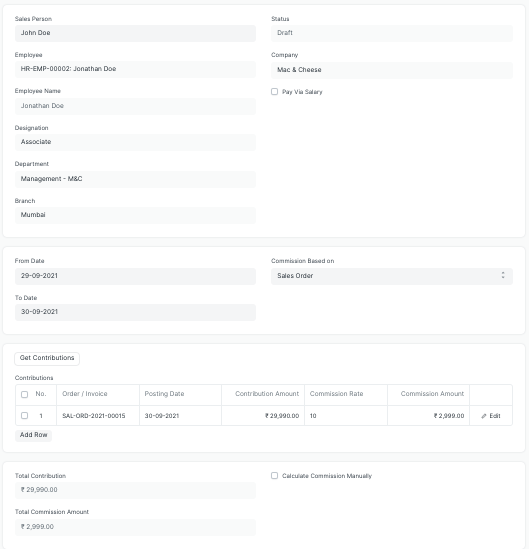529x549 pixels.
Task: Click Total Commission Amount value field
Action: tap(135, 527)
